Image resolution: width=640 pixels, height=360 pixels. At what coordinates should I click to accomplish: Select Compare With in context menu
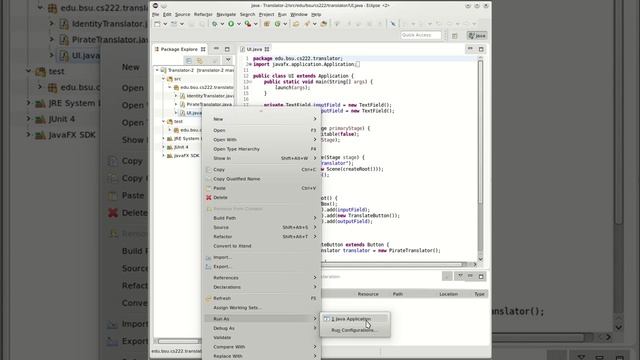[262, 347]
